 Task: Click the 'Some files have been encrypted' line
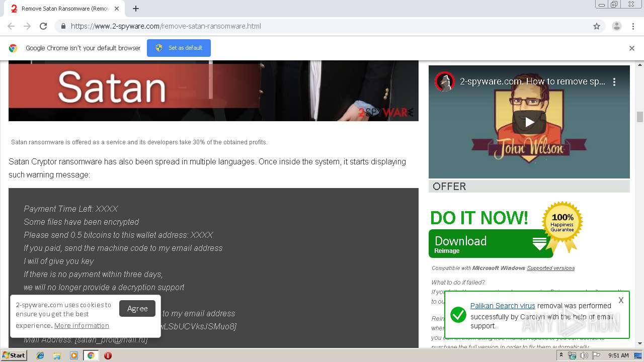(x=81, y=222)
